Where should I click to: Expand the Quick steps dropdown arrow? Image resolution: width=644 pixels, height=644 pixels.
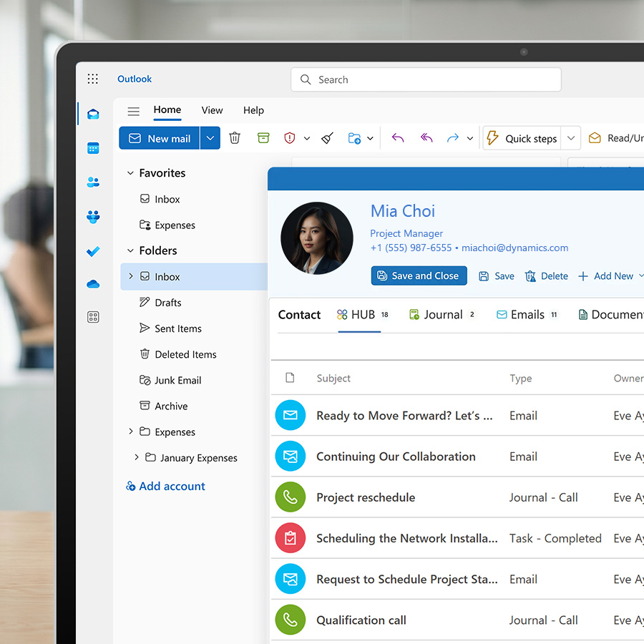[x=571, y=138]
